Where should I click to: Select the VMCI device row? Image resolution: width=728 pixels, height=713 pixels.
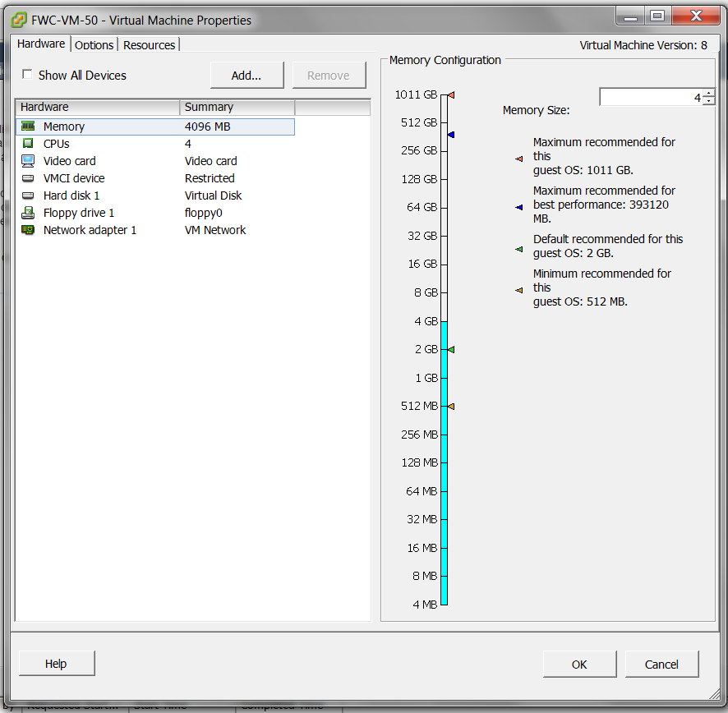(x=155, y=177)
